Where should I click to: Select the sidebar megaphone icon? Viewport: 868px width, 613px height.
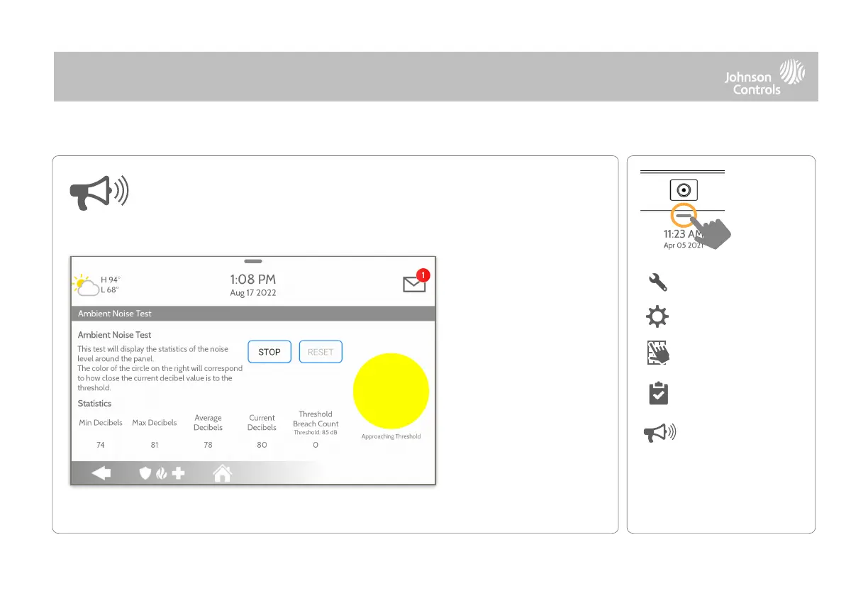[x=660, y=434]
